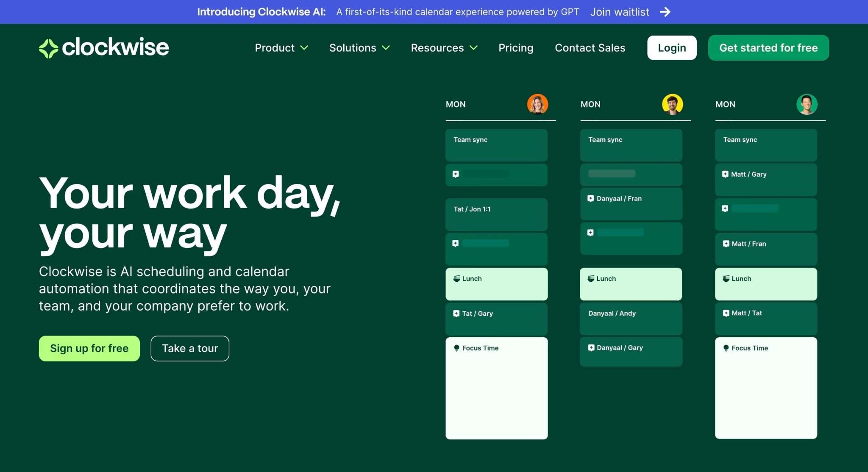Image resolution: width=868 pixels, height=472 pixels.
Task: Click the third calendar's green-background avatar
Action: pos(807,104)
